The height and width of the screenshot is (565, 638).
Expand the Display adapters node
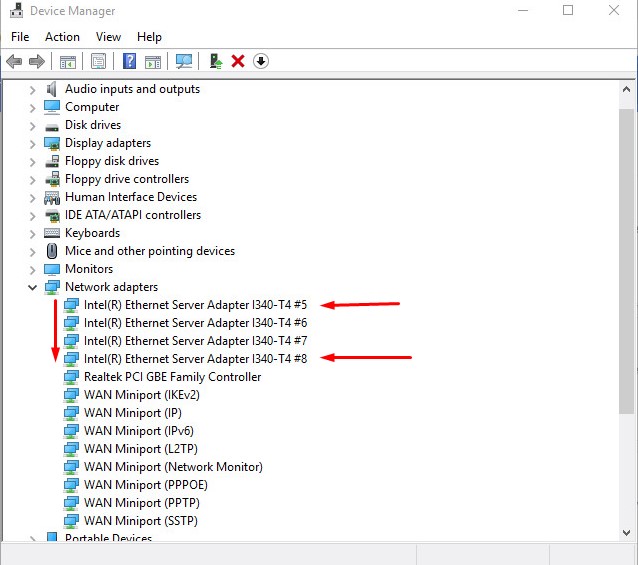tap(33, 144)
